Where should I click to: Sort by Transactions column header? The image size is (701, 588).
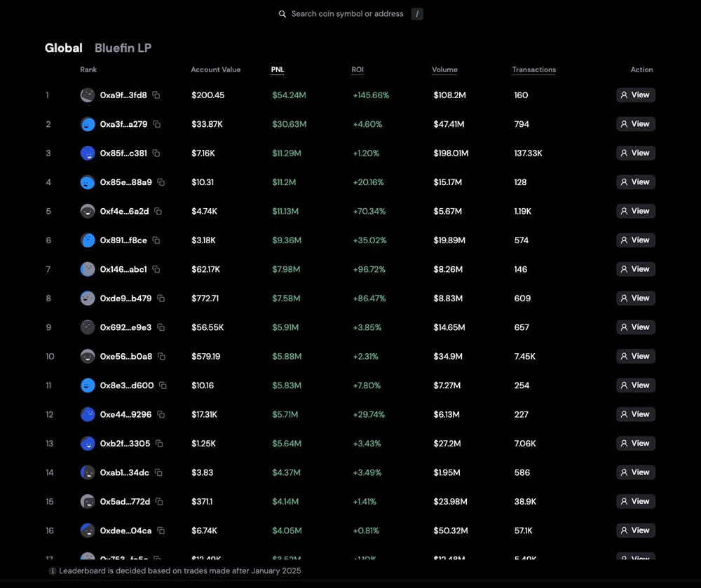pos(533,69)
